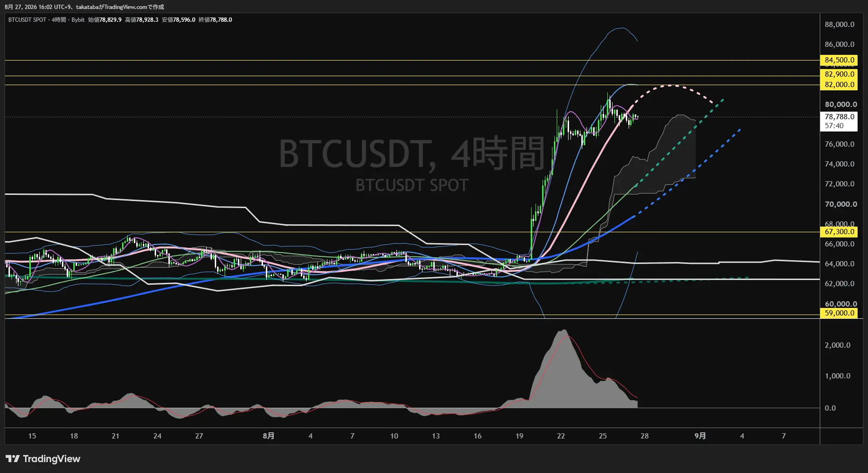The height and width of the screenshot is (473, 868).
Task: Click date label 24 on time axis
Action: (x=158, y=436)
